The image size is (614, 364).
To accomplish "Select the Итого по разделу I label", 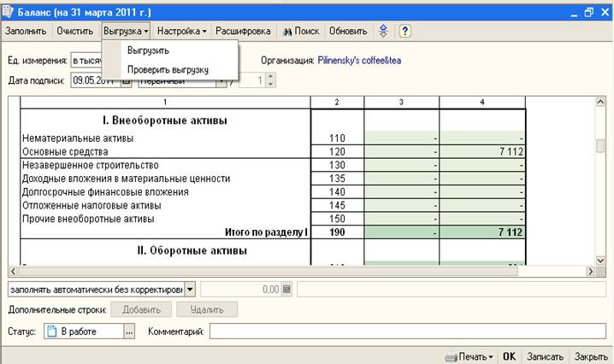I will (x=266, y=232).
